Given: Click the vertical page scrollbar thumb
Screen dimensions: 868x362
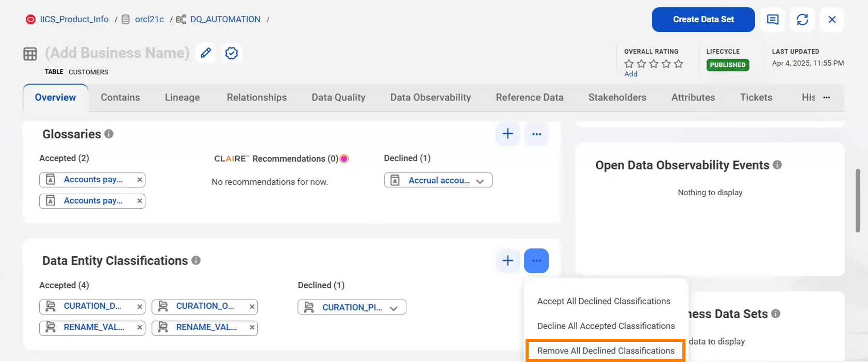Looking at the screenshot, I should pos(858,200).
